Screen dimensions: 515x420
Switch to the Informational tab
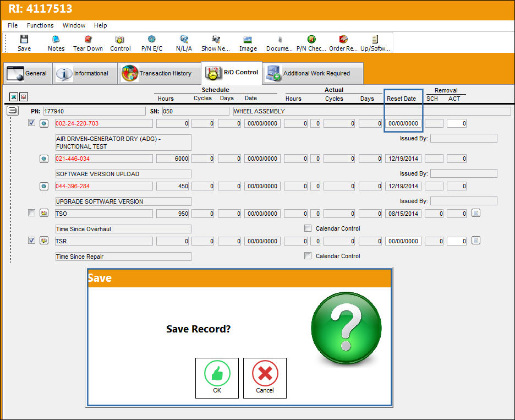click(85, 73)
